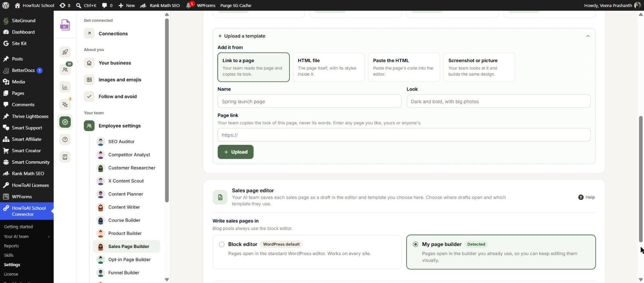644x283 pixels.
Task: Click the settings panel scrollbar thumb
Action: pos(167,110)
